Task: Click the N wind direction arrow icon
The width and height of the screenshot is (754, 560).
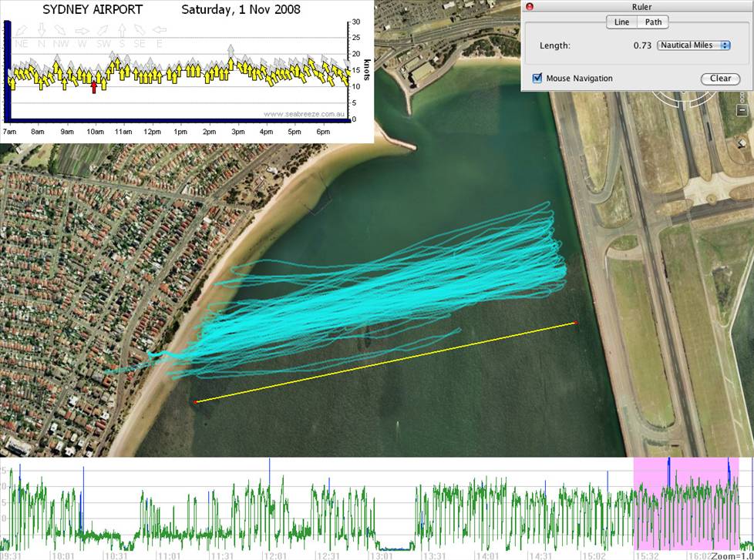Action: [x=41, y=31]
